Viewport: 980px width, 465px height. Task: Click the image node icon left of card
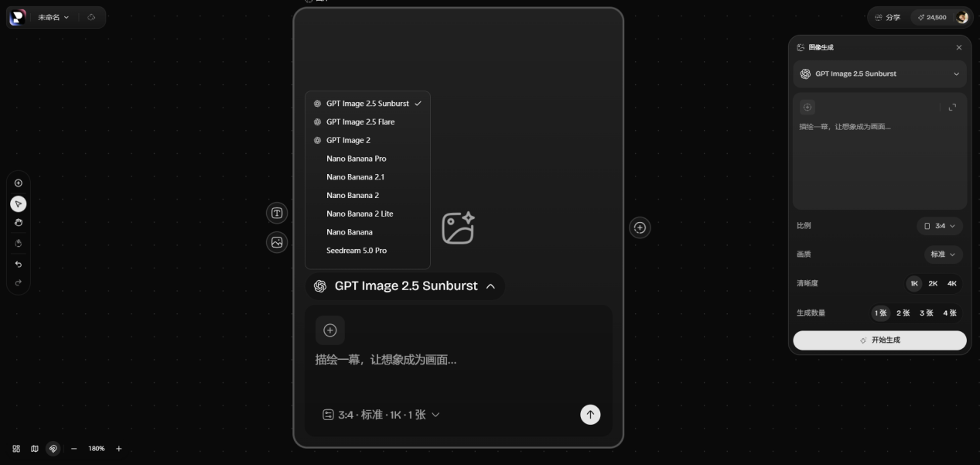277,242
